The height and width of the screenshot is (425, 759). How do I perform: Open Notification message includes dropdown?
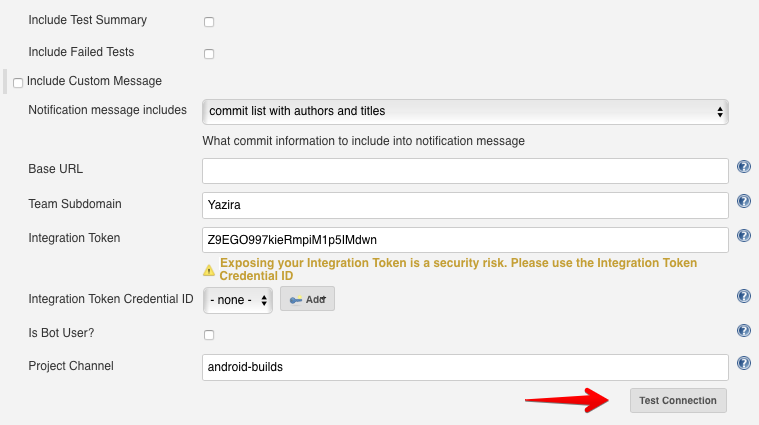click(x=465, y=112)
